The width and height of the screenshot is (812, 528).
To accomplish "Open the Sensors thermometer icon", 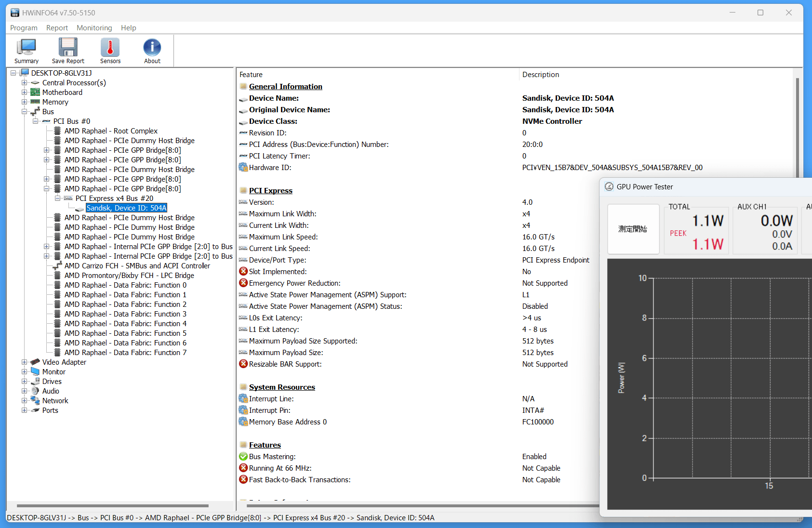I will click(110, 47).
